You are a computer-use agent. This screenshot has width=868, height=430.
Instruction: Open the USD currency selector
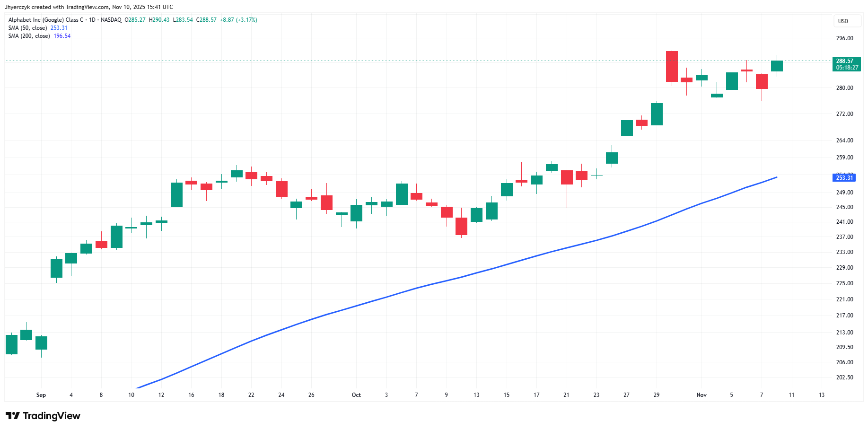point(847,21)
